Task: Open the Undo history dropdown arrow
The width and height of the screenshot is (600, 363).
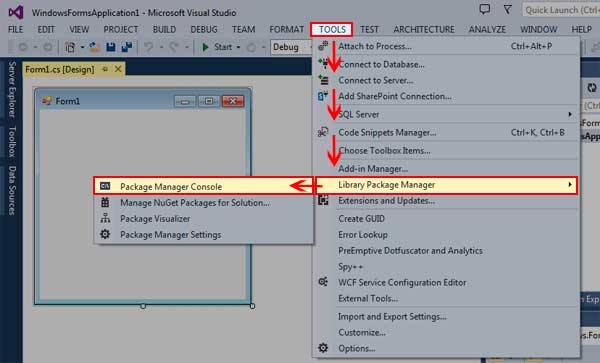Action: click(x=161, y=47)
